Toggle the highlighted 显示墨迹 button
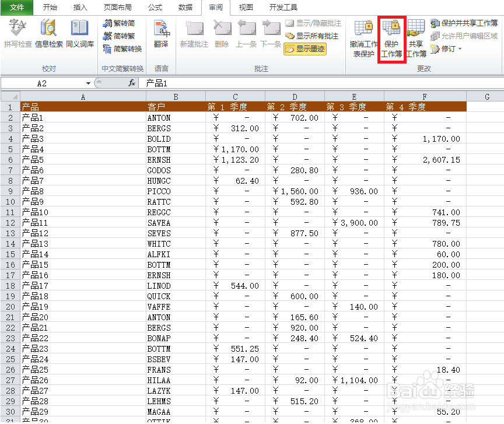504x424 pixels. pos(305,49)
